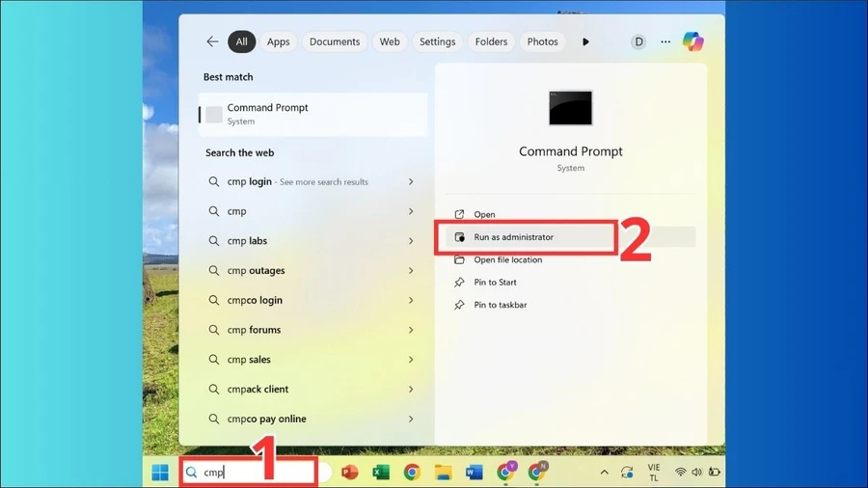The width and height of the screenshot is (868, 488).
Task: Switch to the Photos filter tab
Action: [542, 41]
